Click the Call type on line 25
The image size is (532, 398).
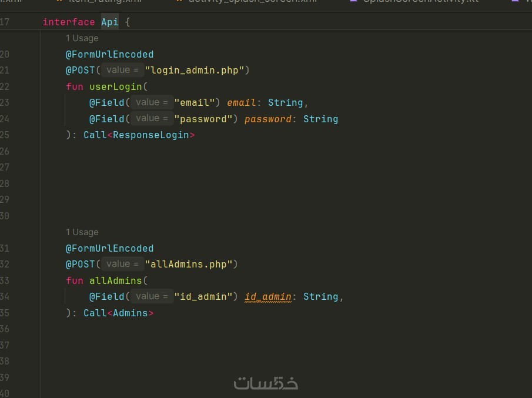(x=95, y=135)
